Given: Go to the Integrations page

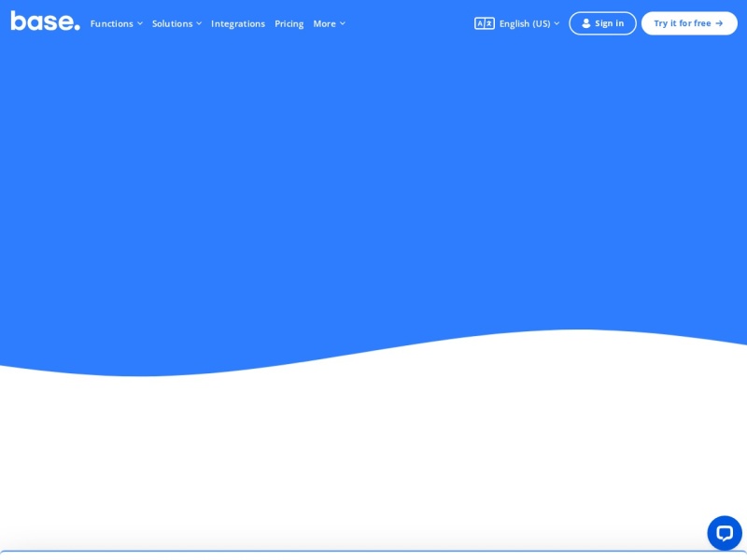Looking at the screenshot, I should [x=238, y=24].
